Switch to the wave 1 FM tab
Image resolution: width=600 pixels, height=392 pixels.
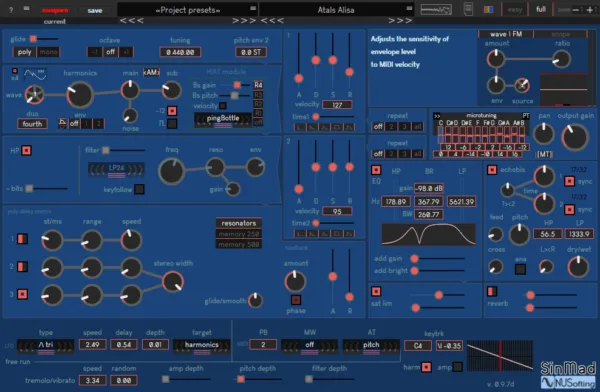(506, 34)
